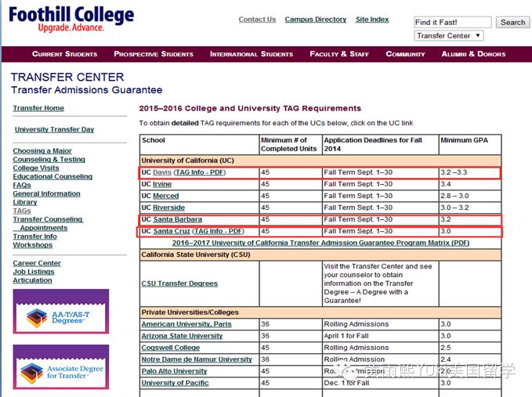Open Site Index link

tap(372, 20)
